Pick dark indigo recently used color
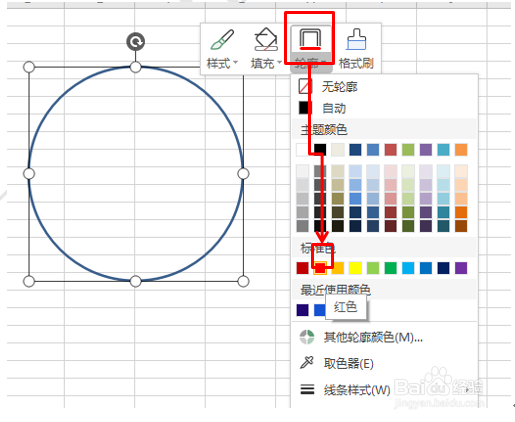515x422 pixels. pyautogui.click(x=302, y=310)
